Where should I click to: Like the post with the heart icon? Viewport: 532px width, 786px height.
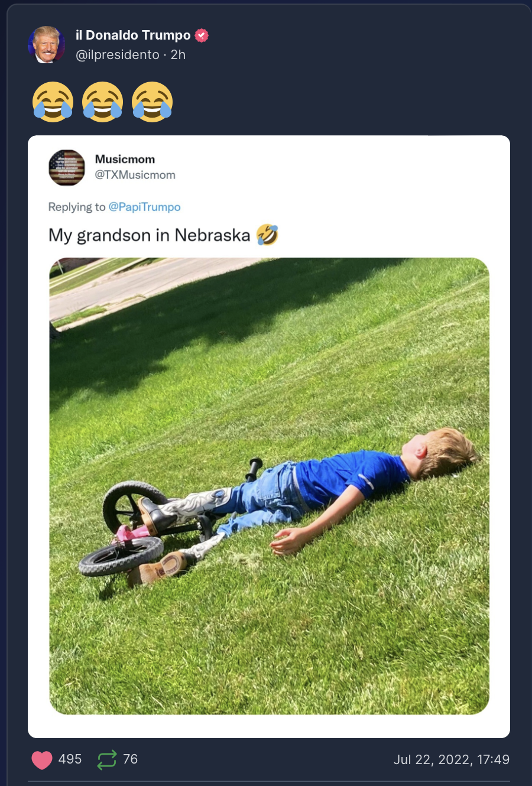click(x=42, y=759)
